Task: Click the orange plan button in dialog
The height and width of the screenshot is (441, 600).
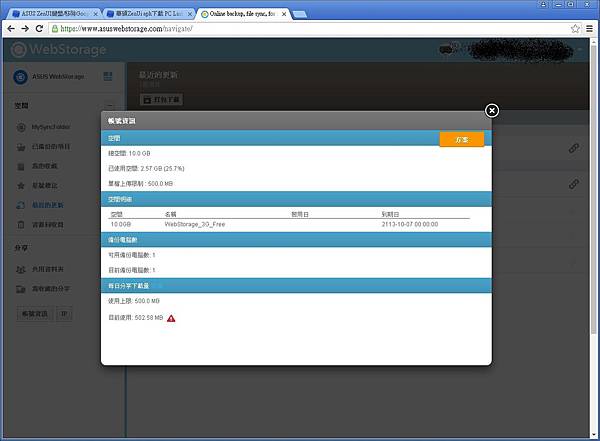Action: pyautogui.click(x=462, y=140)
